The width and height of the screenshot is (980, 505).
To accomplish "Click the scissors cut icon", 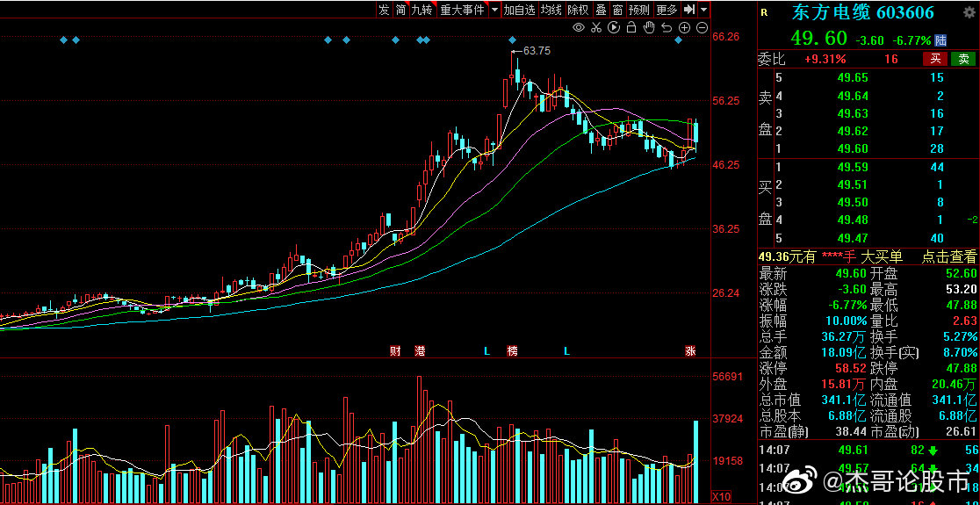I will point(596,28).
